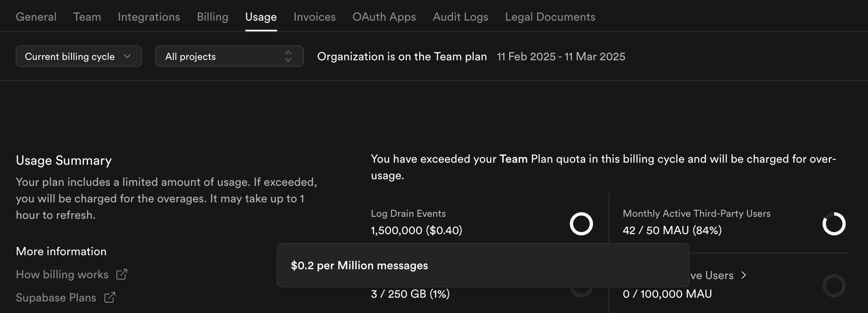The width and height of the screenshot is (868, 313).
Task: Click chevron arrow next to Active Users
Action: pos(744,275)
